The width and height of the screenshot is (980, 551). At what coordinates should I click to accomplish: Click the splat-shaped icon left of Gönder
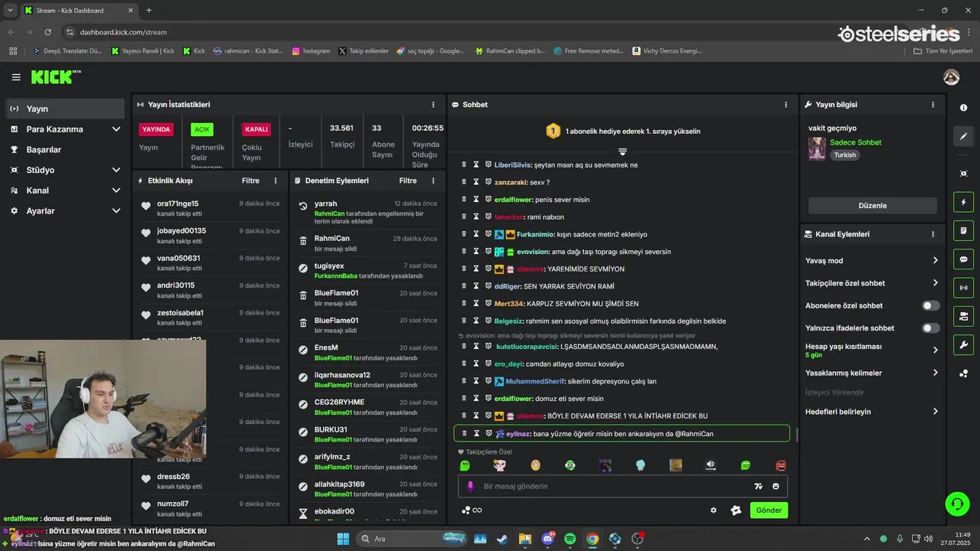[x=736, y=510]
